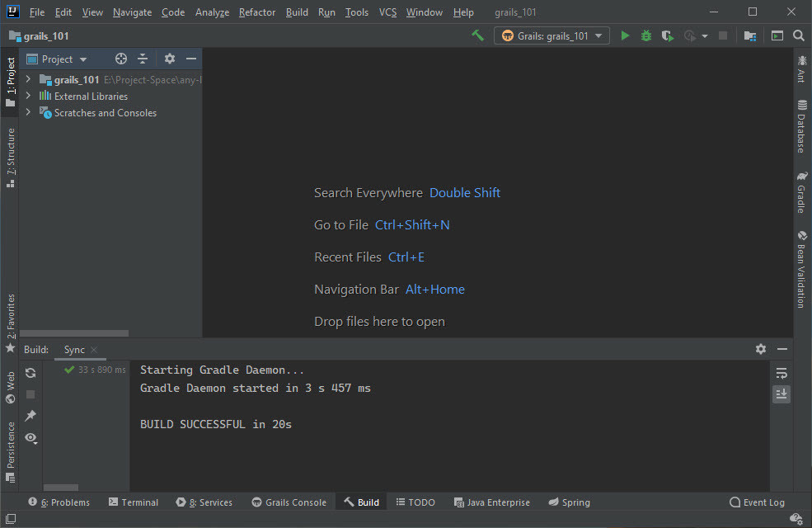Open the profiler run icon in toolbar
Screen dimensions: 812x528
click(690, 35)
